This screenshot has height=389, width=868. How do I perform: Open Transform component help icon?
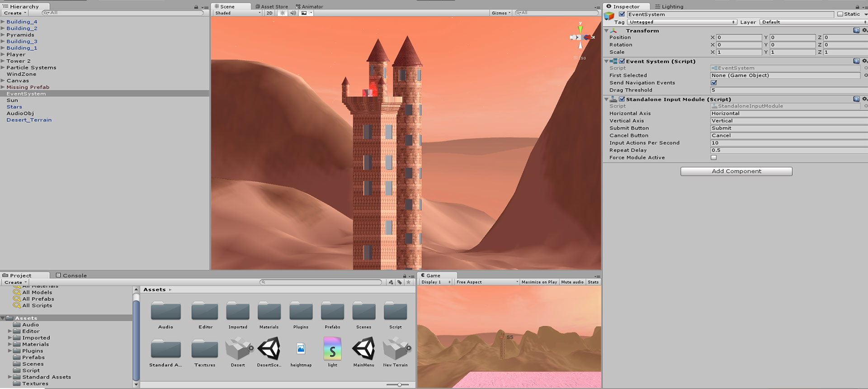coord(856,30)
